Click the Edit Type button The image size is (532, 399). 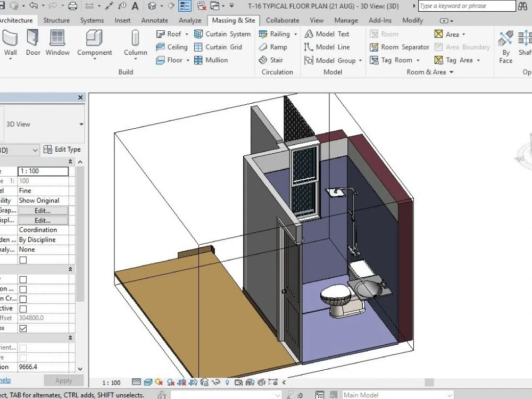[62, 149]
